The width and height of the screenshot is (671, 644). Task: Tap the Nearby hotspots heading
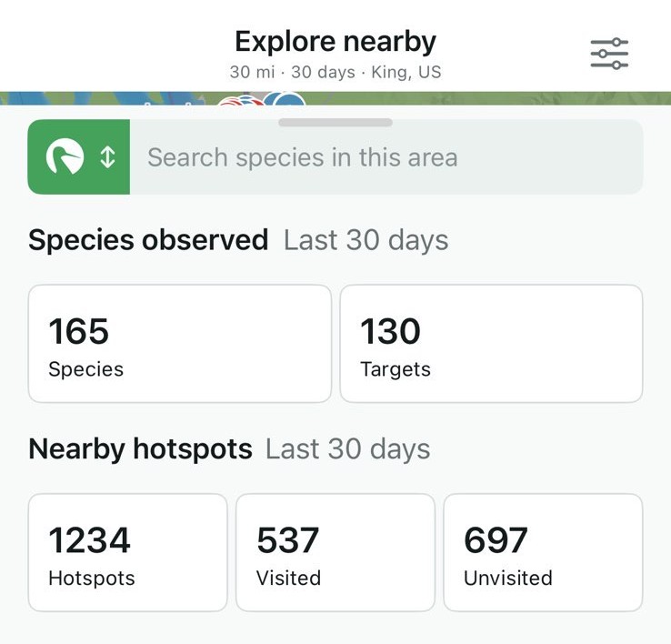tap(140, 449)
